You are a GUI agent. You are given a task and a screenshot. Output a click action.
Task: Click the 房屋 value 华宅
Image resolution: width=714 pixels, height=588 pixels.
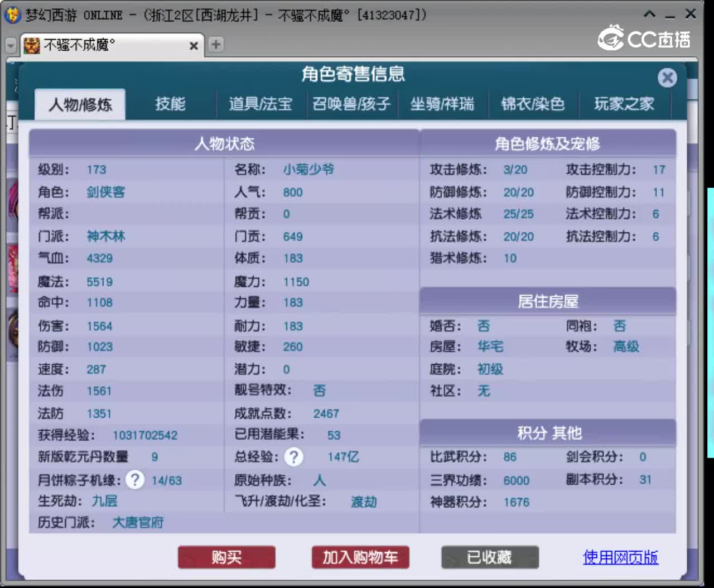[x=491, y=347]
